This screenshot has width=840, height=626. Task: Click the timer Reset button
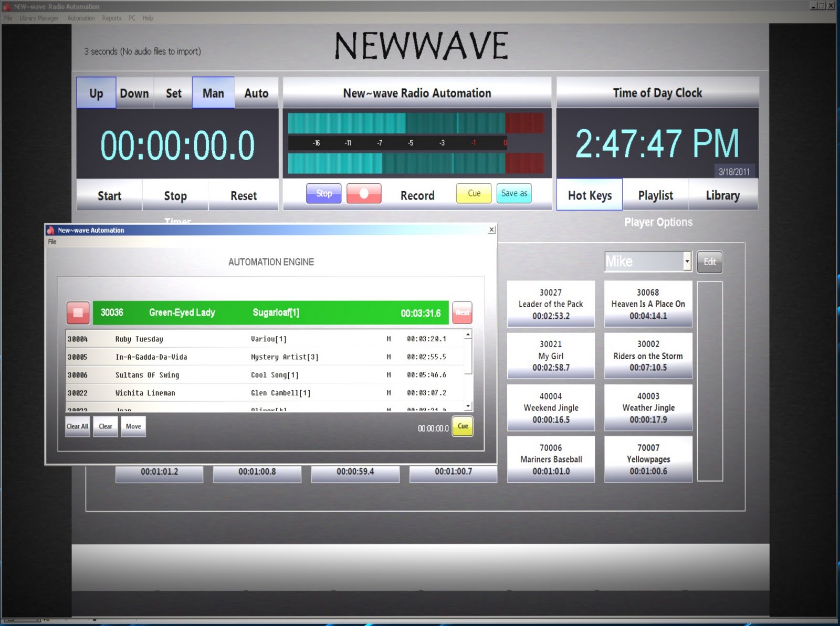coord(244,195)
